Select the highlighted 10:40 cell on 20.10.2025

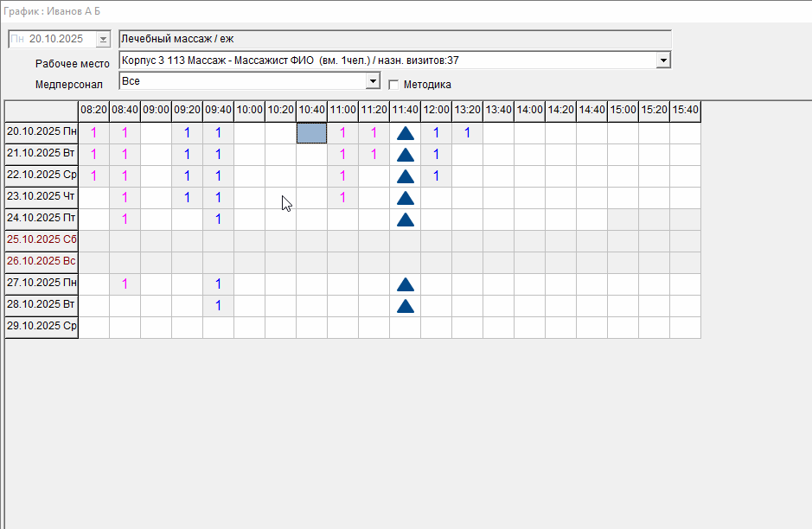tap(311, 133)
